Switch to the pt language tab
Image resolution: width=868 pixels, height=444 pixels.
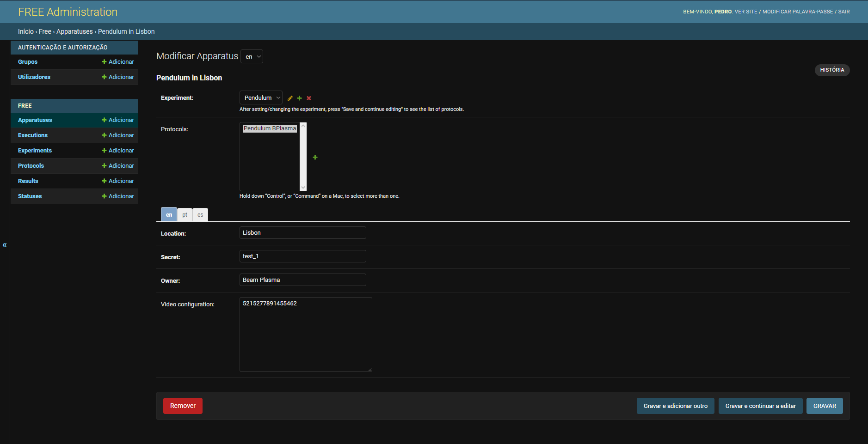[x=185, y=215]
